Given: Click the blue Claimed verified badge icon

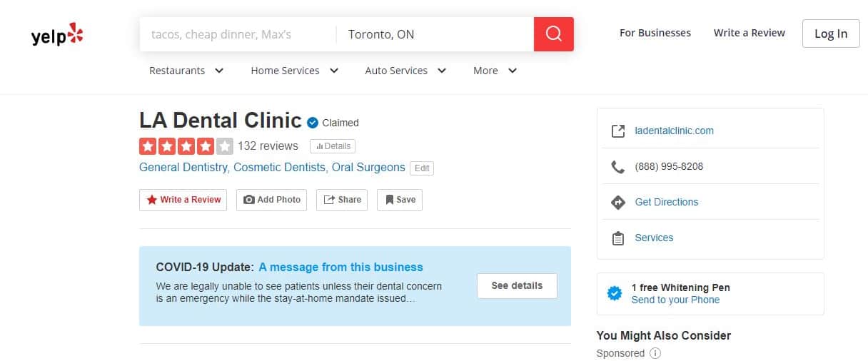Looking at the screenshot, I should click(x=313, y=123).
